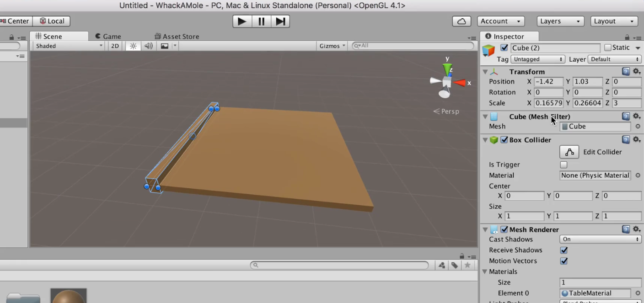Click the Transform help book icon

[626, 71]
